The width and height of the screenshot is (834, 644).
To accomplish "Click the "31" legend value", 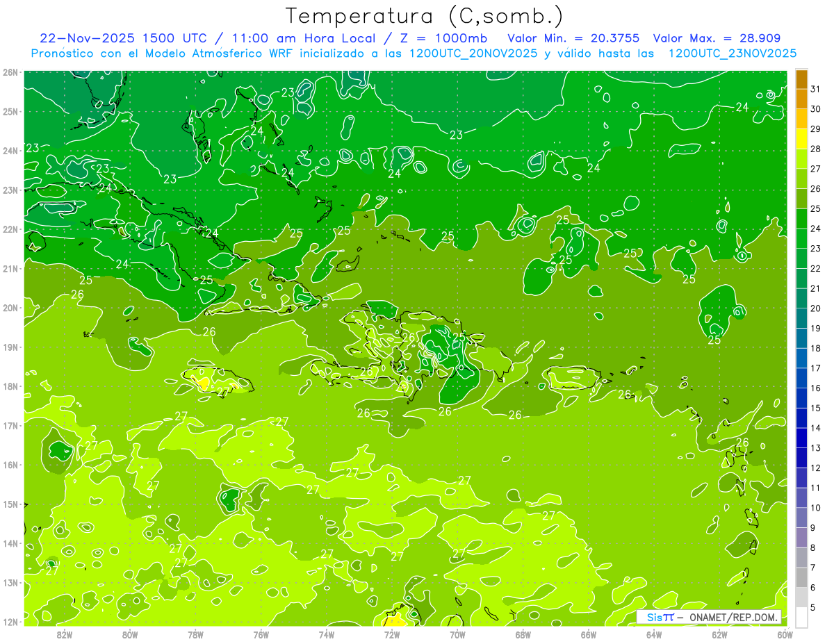I will [815, 89].
